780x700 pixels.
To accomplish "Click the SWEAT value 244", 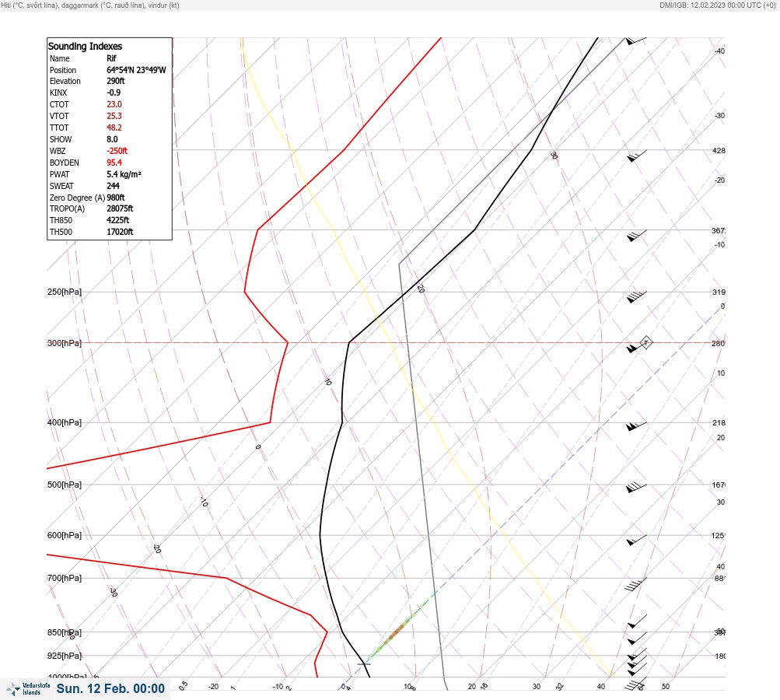I will [113, 186].
